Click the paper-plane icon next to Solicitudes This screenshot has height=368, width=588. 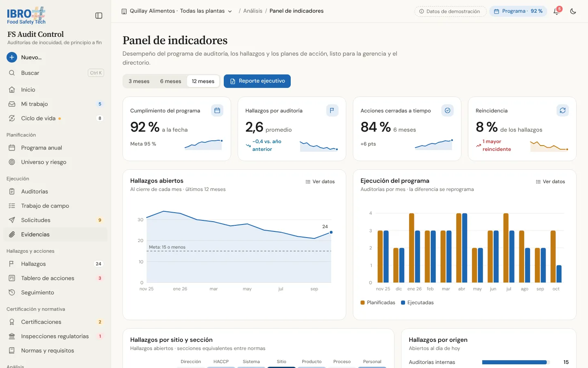(x=12, y=220)
